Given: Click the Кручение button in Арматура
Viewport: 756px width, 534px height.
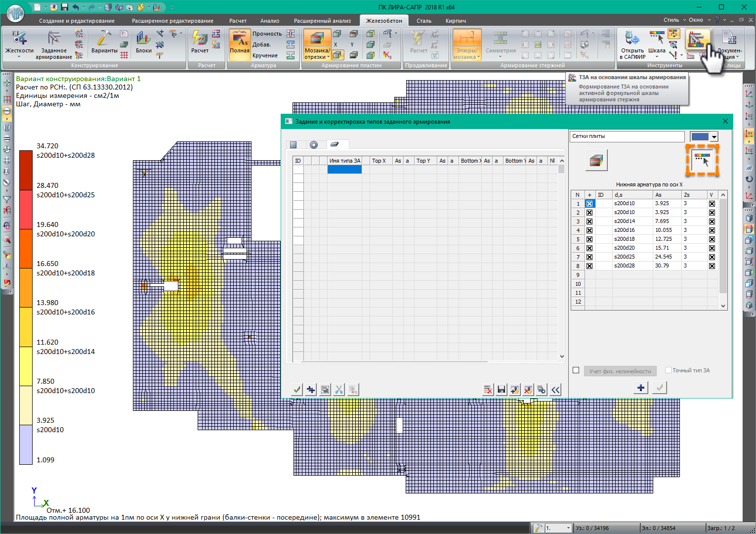Looking at the screenshot, I should click(x=265, y=55).
